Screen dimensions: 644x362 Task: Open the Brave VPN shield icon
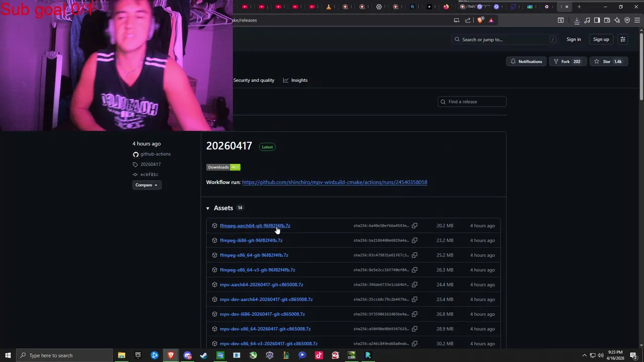(x=627, y=20)
